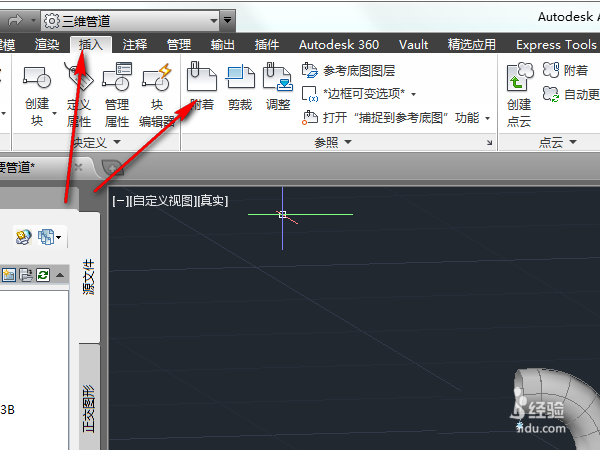Click the folder tree icon in palette toolbar
The width and height of the screenshot is (600, 450).
pos(26,275)
